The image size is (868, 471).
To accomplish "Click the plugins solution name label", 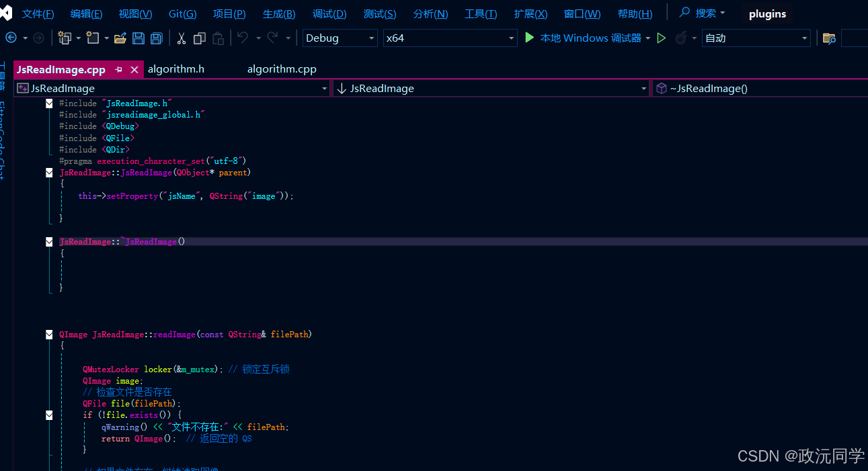I will [767, 14].
